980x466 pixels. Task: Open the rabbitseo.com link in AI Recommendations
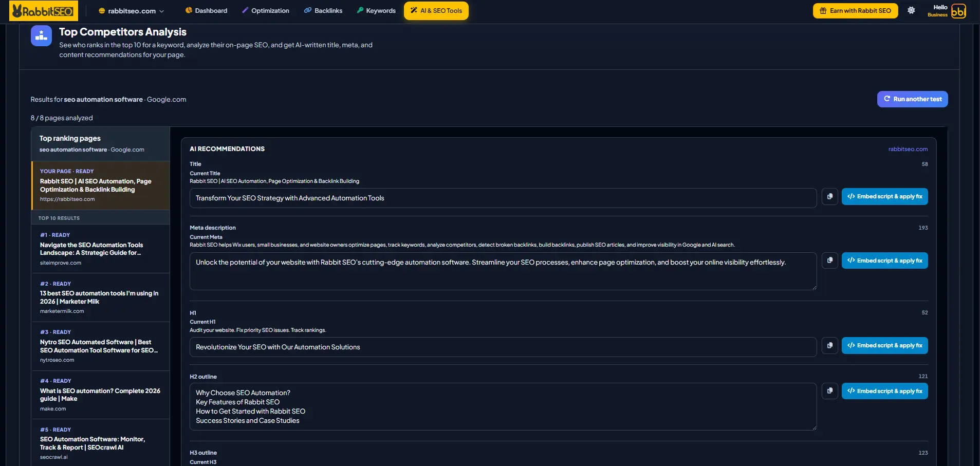click(x=908, y=149)
